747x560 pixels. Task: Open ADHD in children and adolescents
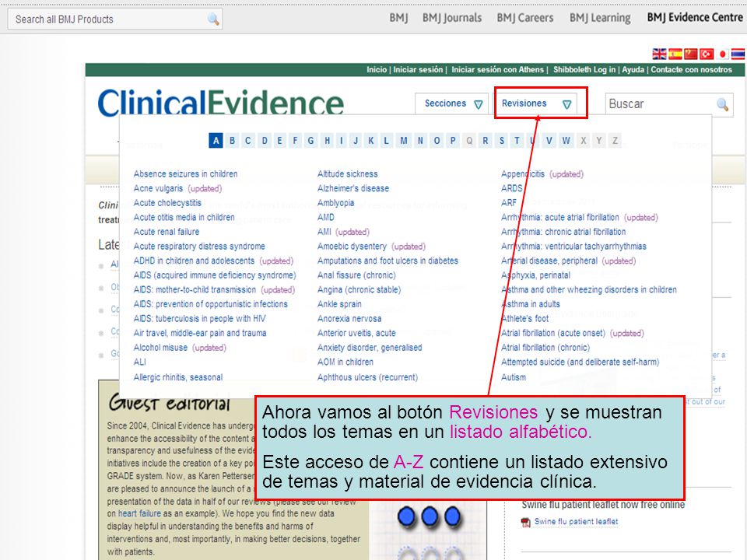pos(194,261)
